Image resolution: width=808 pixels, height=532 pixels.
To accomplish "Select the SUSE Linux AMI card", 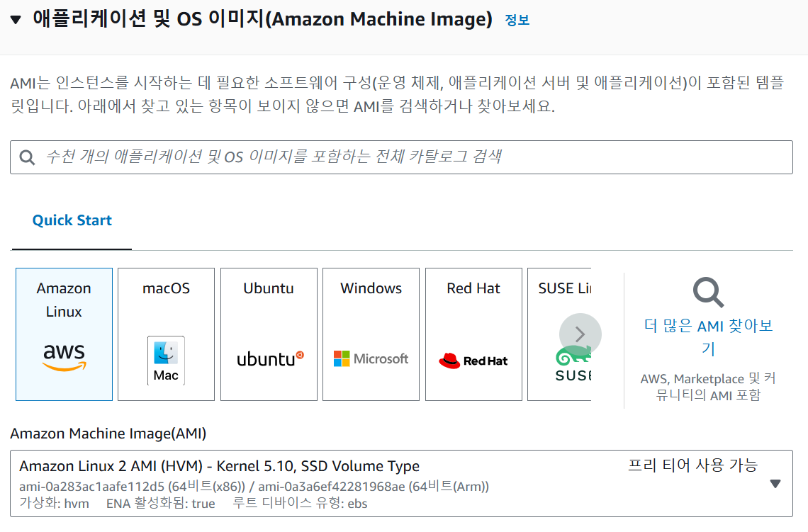I will point(559,334).
